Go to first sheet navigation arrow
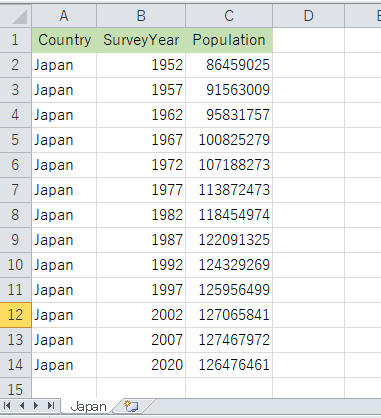The image size is (381, 418). [7, 406]
